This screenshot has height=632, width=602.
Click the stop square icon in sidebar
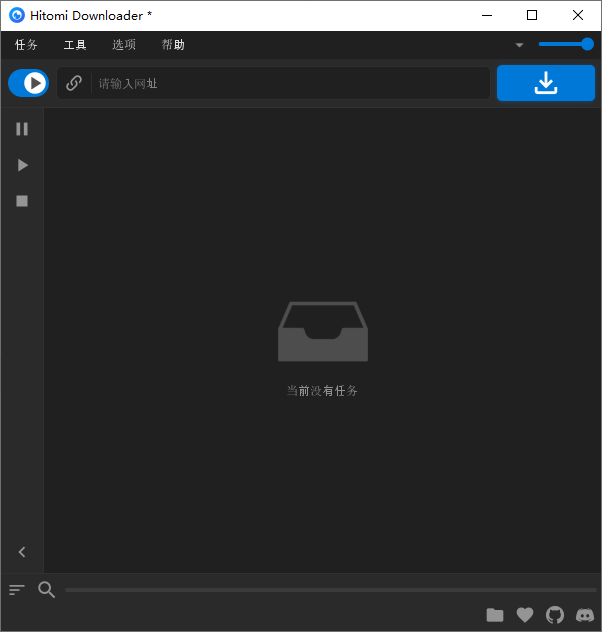(22, 201)
